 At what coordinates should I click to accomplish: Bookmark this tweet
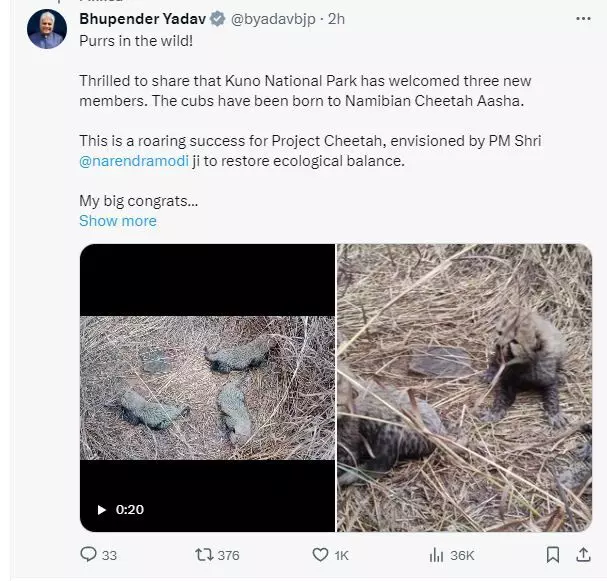pos(552,554)
